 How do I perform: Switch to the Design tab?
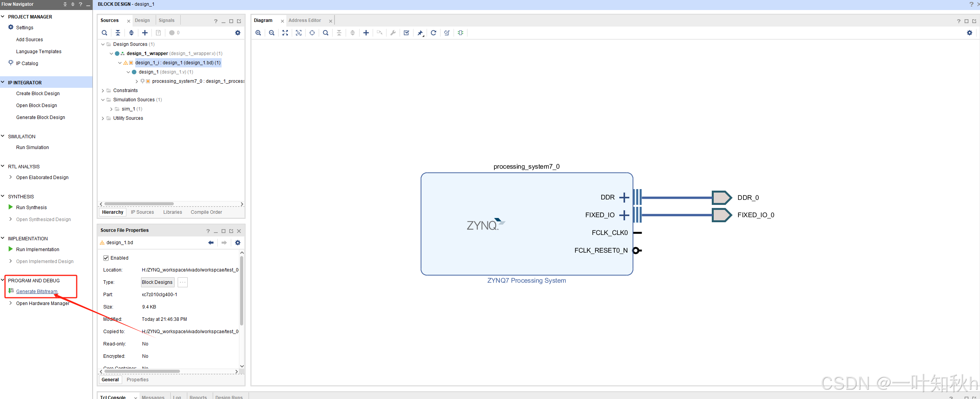pos(142,20)
